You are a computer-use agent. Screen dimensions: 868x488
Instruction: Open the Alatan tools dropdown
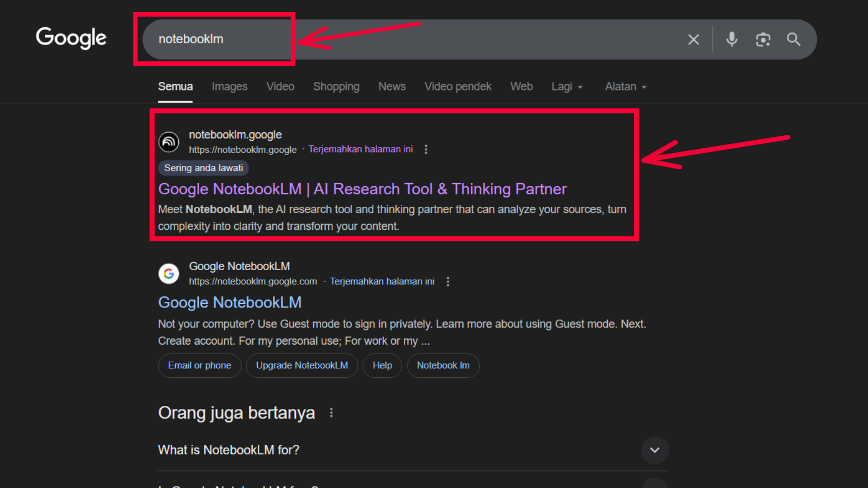pyautogui.click(x=625, y=87)
